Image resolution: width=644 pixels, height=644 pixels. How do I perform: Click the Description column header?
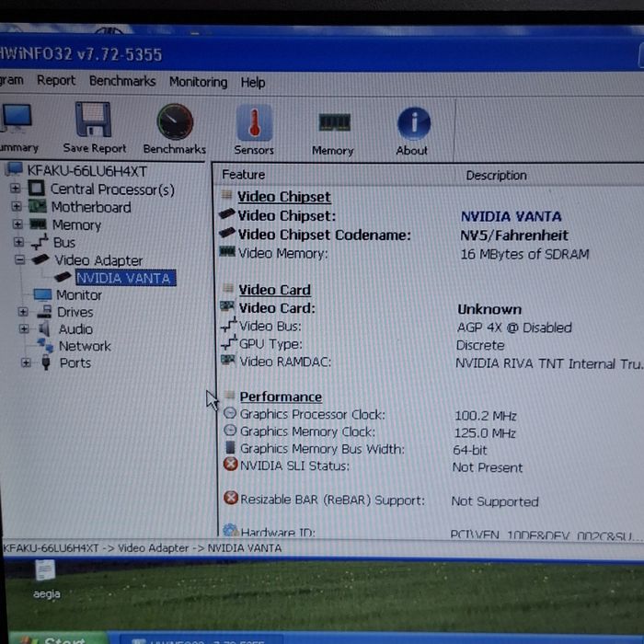point(496,176)
